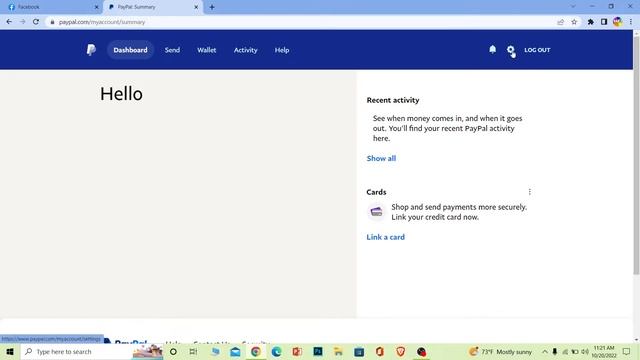Open Task View on the taskbar
The height and width of the screenshot is (360, 640).
pos(193,351)
